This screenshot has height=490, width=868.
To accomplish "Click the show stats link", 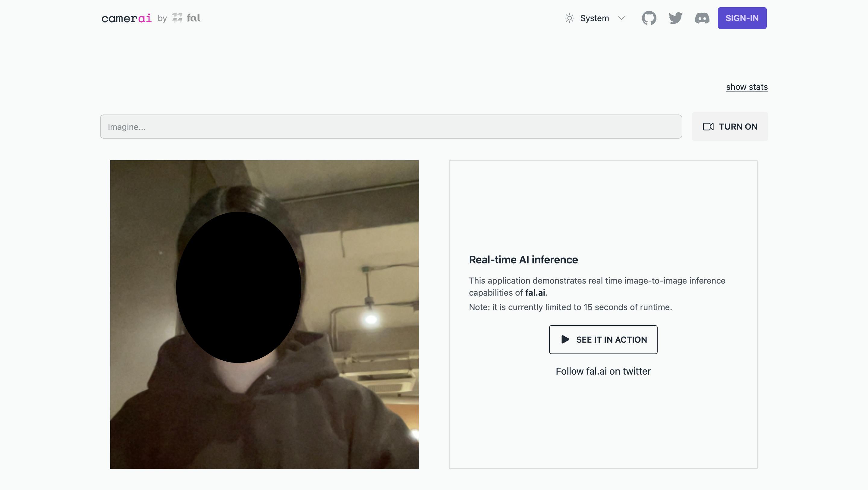I will [x=747, y=87].
